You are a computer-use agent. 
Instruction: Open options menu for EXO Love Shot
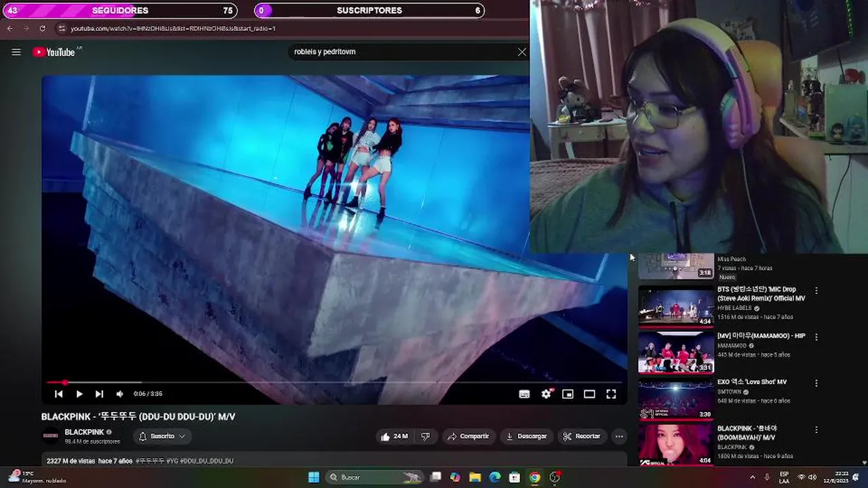pyautogui.click(x=816, y=383)
